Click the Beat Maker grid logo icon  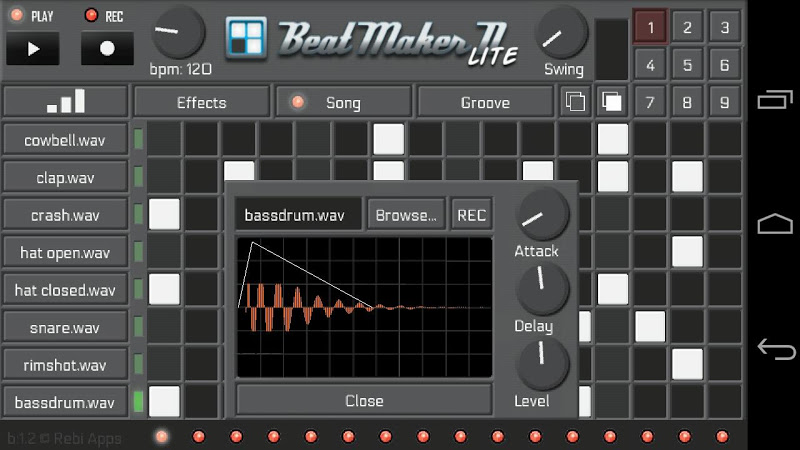coord(246,38)
